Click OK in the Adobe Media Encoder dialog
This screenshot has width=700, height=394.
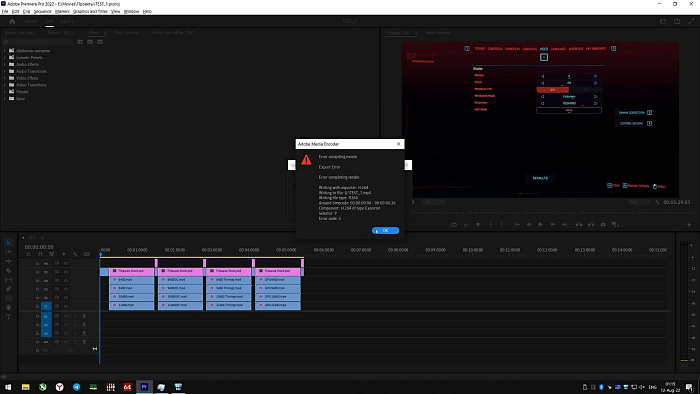pos(385,231)
